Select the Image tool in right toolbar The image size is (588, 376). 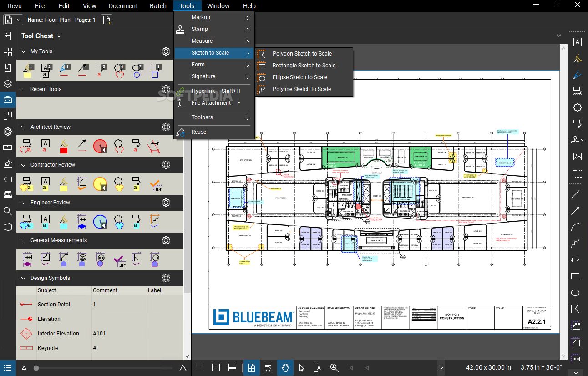577,157
